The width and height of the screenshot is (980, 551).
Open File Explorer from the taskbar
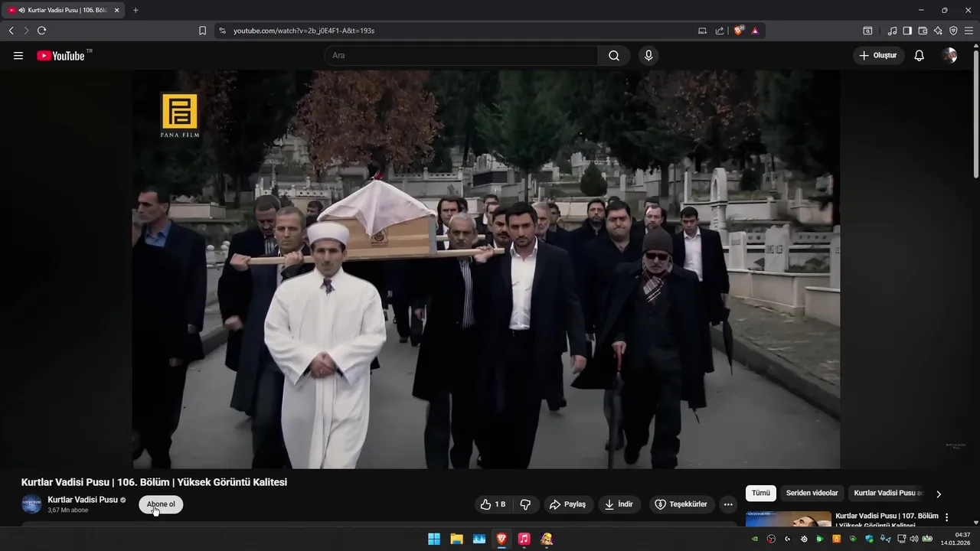coord(456,539)
